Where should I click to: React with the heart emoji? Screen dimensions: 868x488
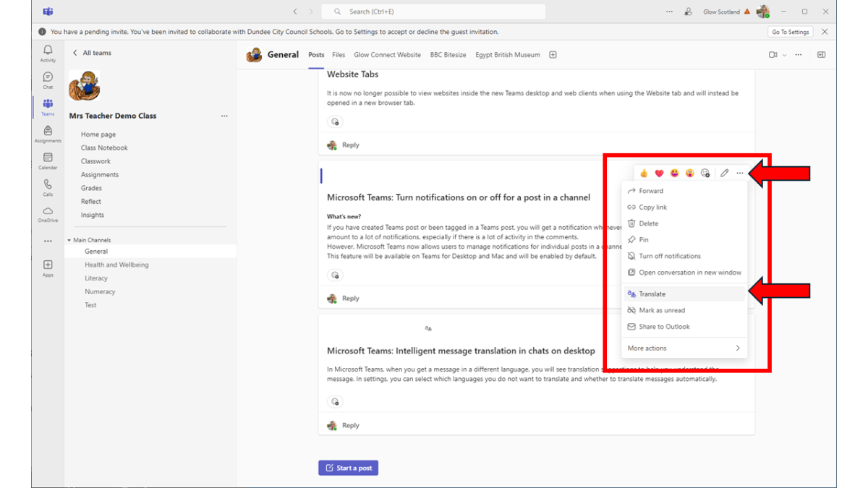(x=658, y=173)
